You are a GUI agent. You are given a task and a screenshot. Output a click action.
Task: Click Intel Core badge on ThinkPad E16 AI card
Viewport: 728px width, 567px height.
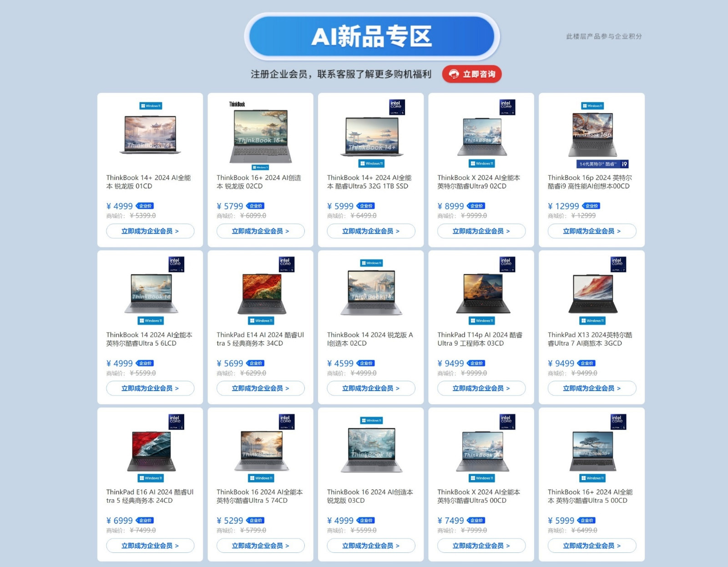pyautogui.click(x=176, y=422)
